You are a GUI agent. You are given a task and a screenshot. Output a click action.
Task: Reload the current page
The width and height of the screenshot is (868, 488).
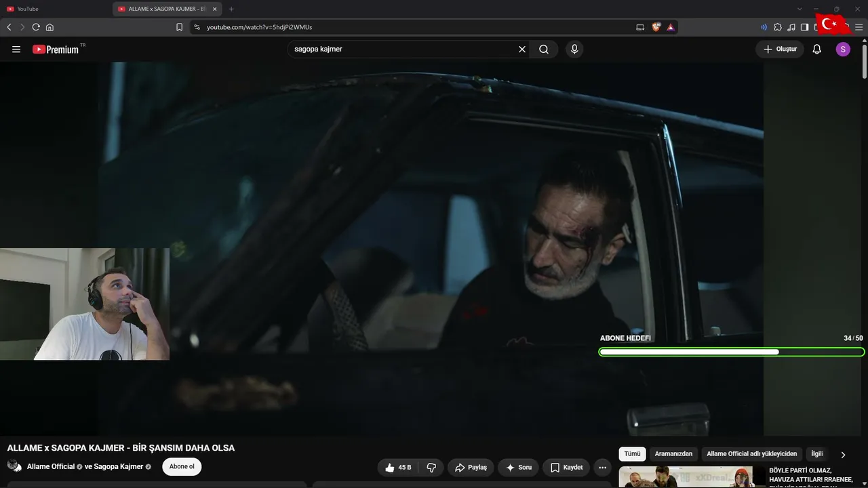tap(36, 27)
